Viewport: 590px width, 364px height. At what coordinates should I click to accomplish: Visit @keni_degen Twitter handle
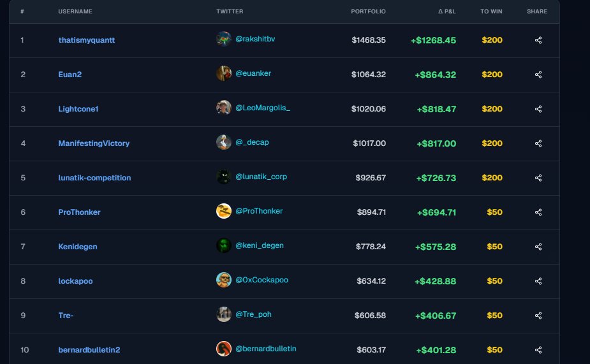(x=260, y=245)
